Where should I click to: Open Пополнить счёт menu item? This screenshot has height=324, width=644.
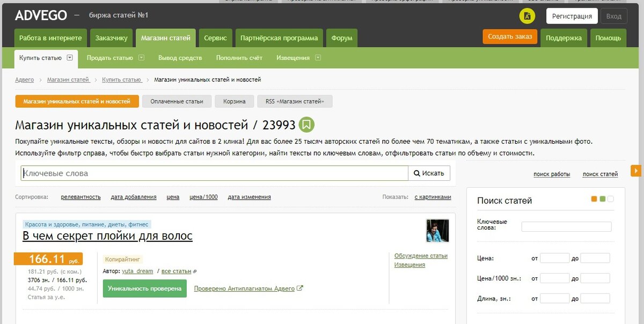pyautogui.click(x=239, y=57)
